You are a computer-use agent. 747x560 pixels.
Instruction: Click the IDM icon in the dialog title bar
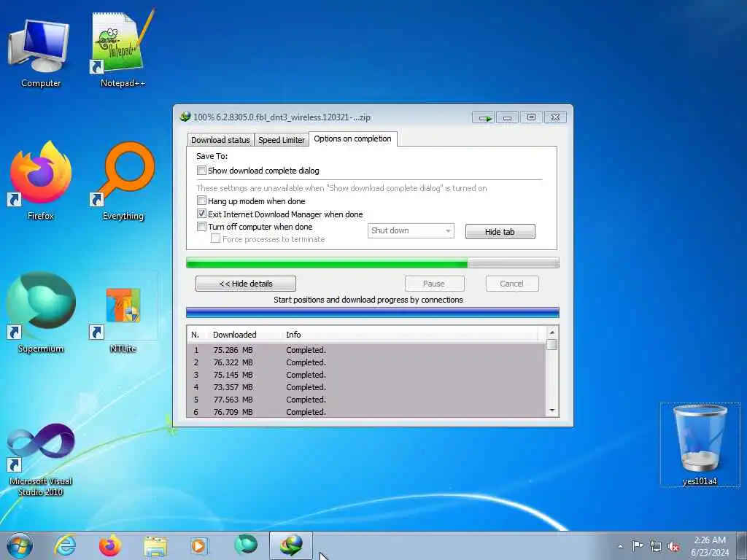click(x=185, y=117)
